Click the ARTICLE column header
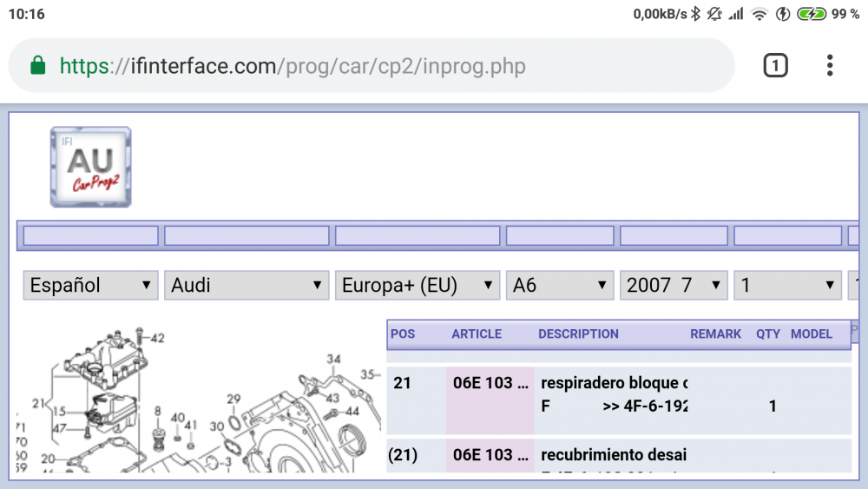Image resolution: width=868 pixels, height=489 pixels. pos(477,334)
